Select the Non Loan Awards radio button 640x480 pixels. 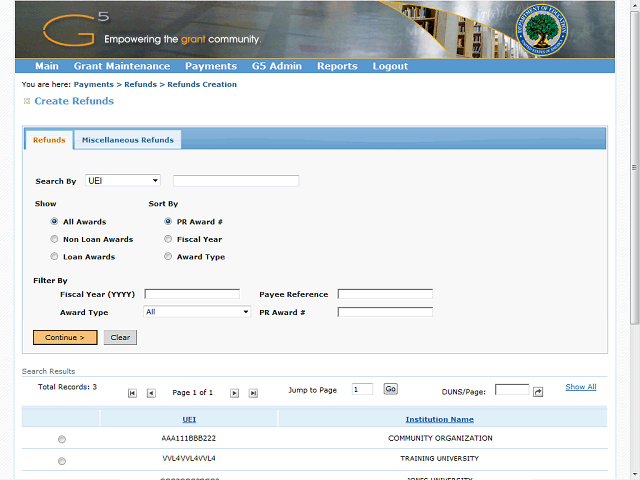54,240
